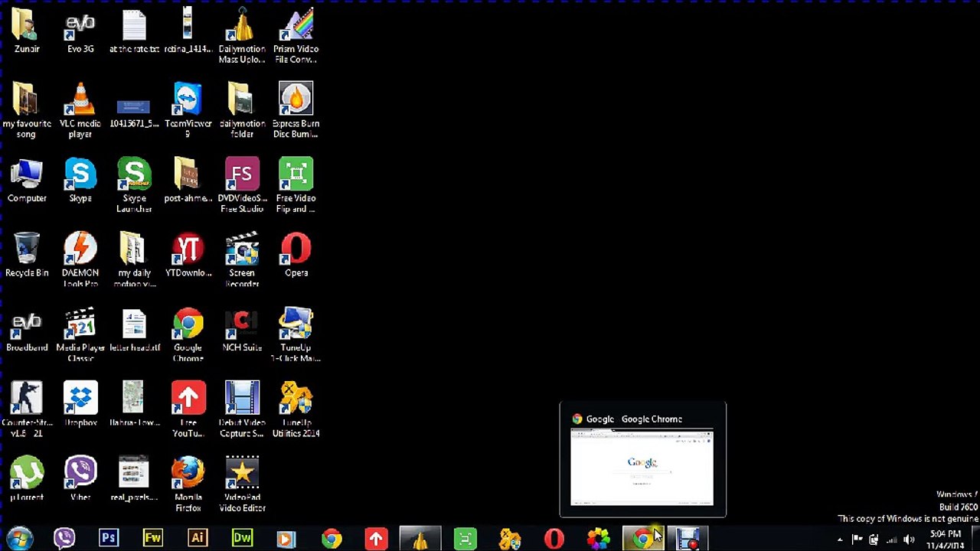The image size is (980, 551).
Task: Open the Windows Start menu orb
Action: coord(20,539)
